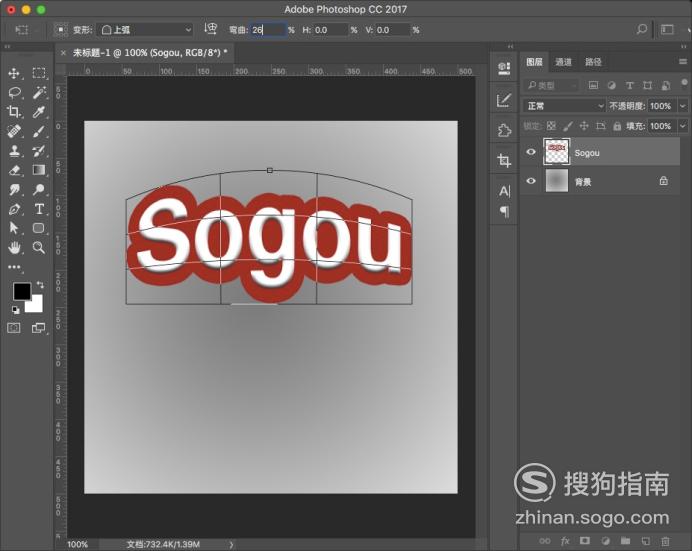Select the Gradient tool
Image resolution: width=692 pixels, height=551 pixels.
coord(39,170)
